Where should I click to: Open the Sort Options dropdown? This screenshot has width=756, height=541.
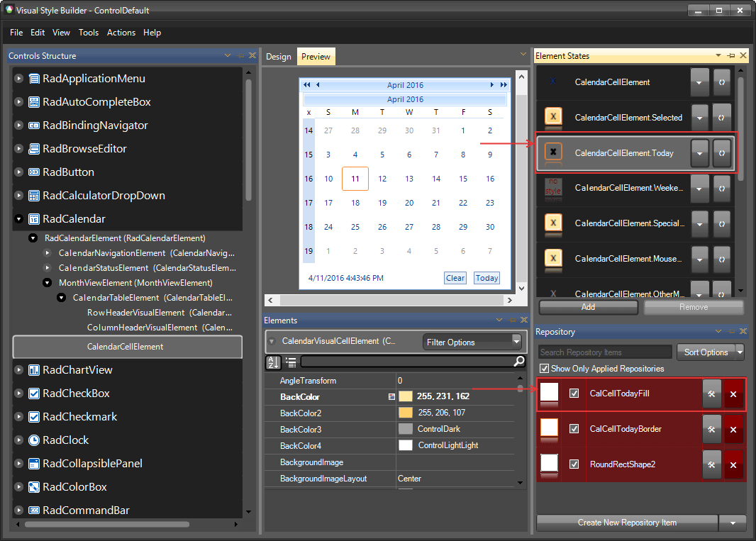coord(710,352)
